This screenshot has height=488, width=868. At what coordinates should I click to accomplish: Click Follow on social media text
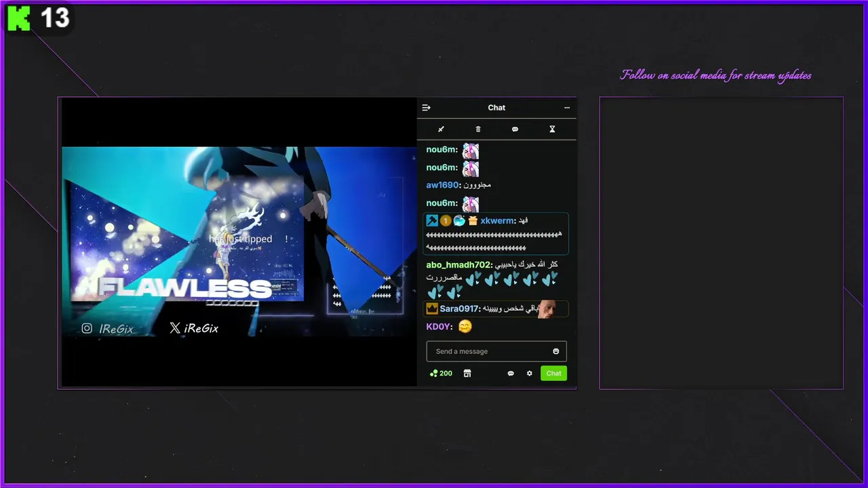click(x=716, y=75)
